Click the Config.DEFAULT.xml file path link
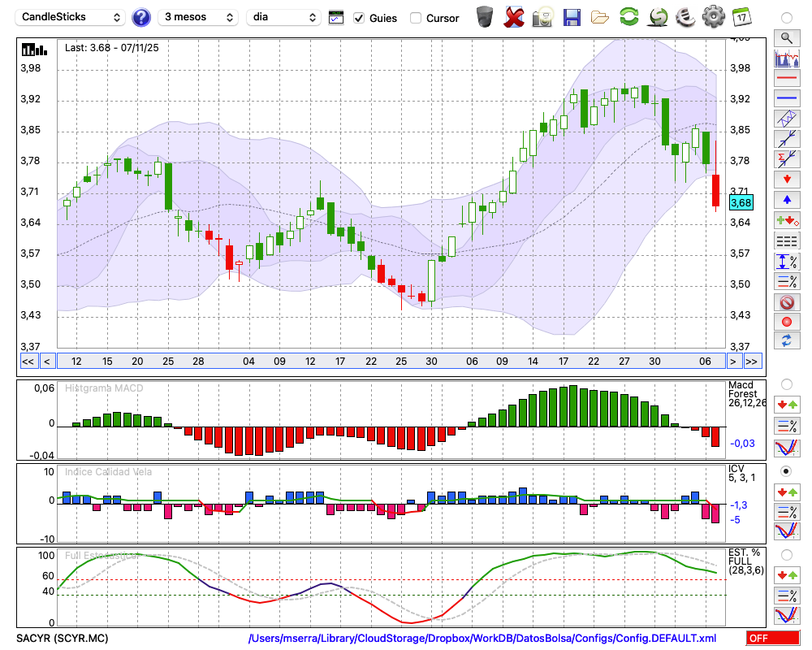This screenshot has width=812, height=650. coord(482,639)
